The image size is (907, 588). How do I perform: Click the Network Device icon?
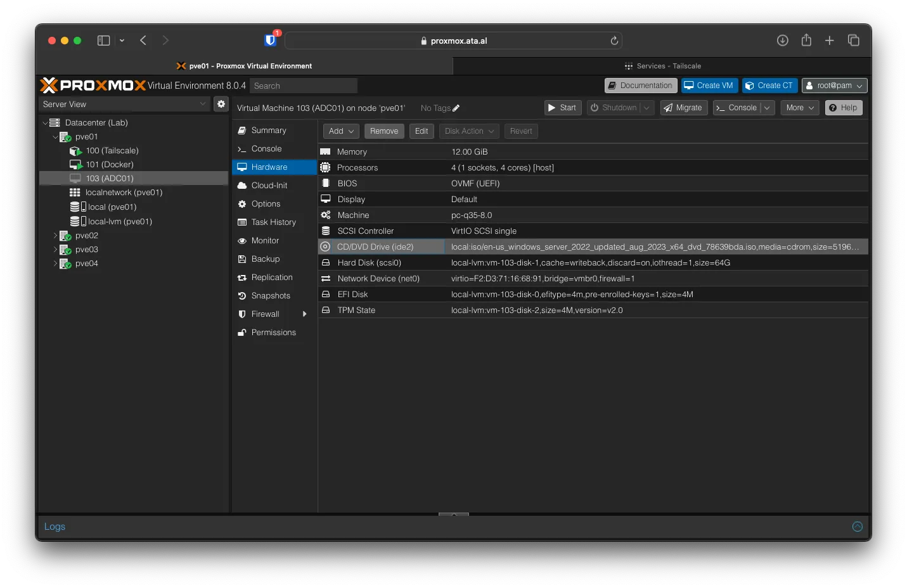[326, 279]
